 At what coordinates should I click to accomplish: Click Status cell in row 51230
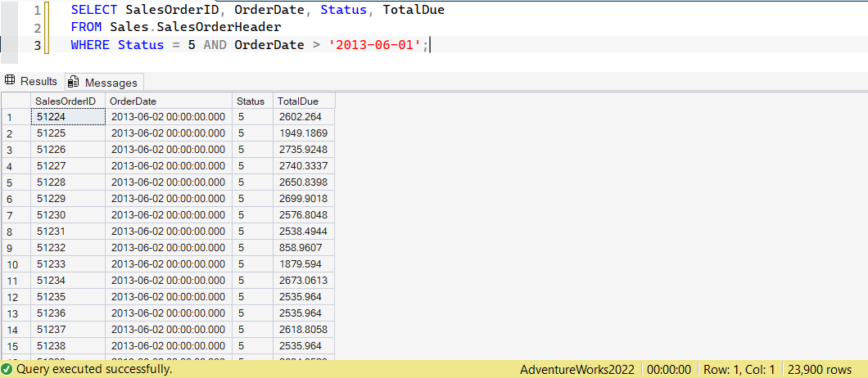point(252,215)
